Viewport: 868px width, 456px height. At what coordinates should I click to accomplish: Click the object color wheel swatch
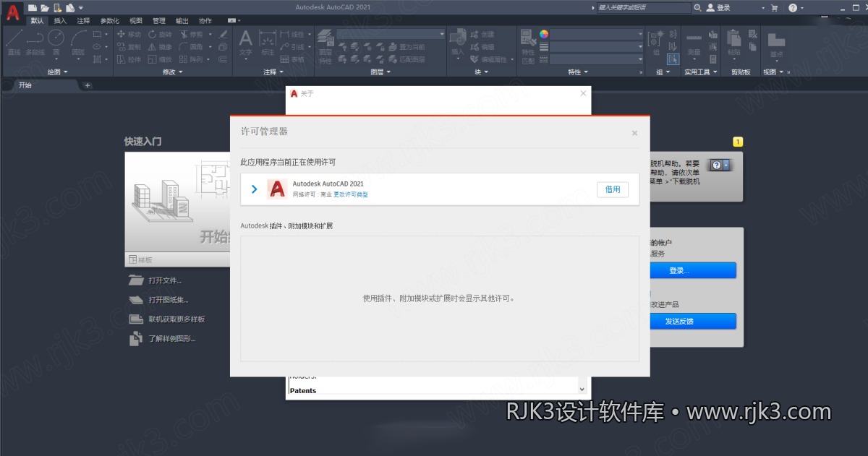pyautogui.click(x=544, y=34)
